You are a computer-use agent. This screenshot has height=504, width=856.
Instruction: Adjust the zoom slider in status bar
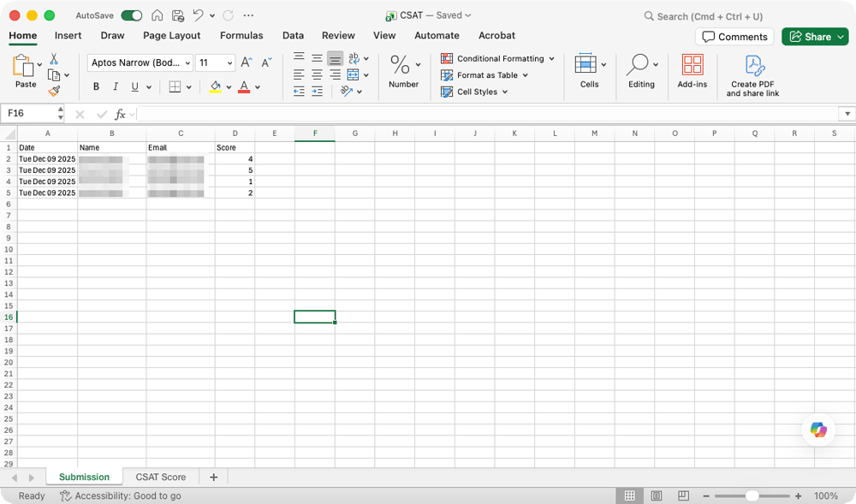coord(752,496)
